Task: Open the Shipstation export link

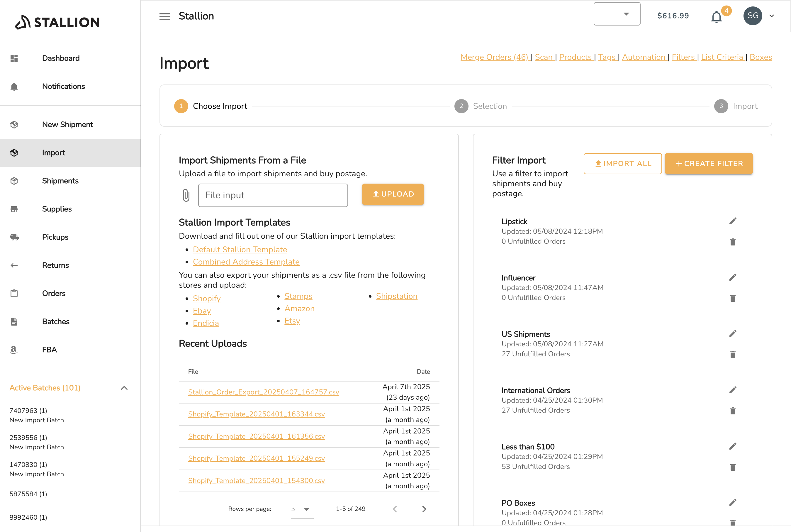Action: pos(396,296)
